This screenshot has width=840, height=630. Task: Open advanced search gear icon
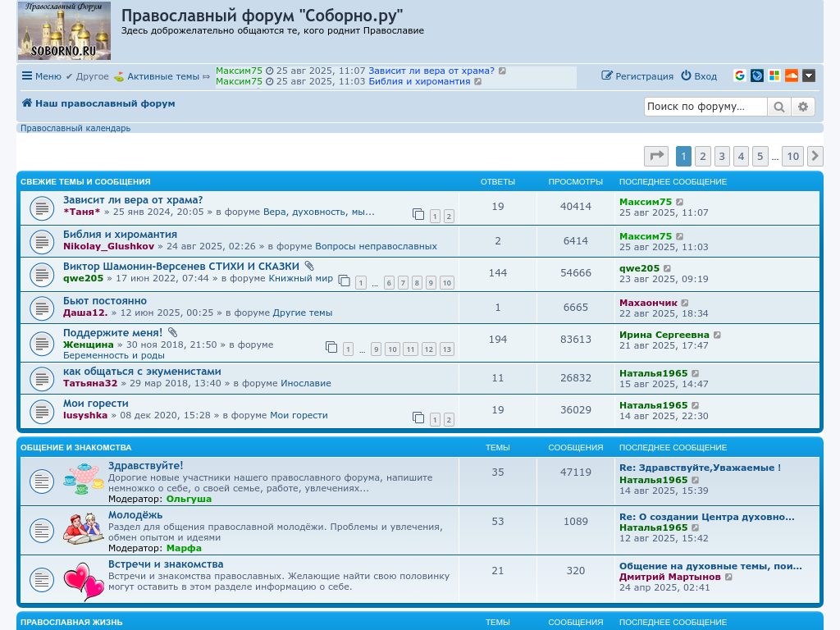803,107
